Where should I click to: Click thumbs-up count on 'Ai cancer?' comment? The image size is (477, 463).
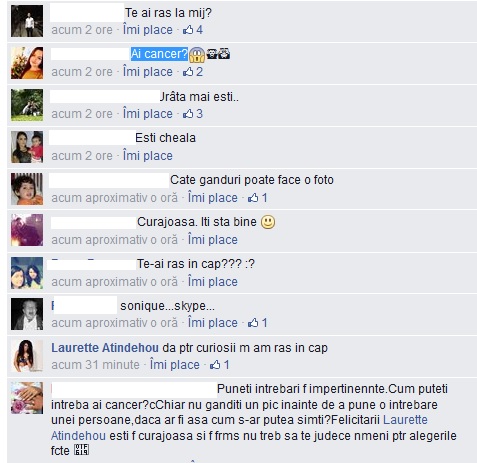199,72
